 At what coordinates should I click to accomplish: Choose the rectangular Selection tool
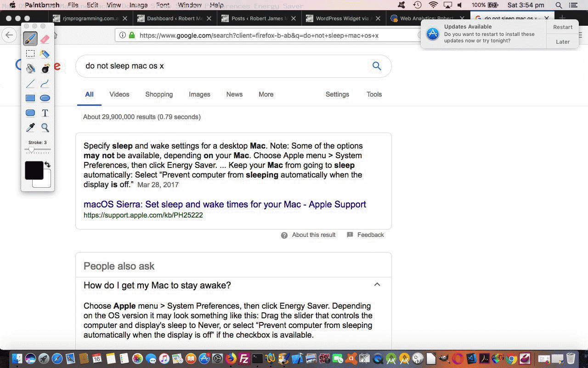click(30, 54)
